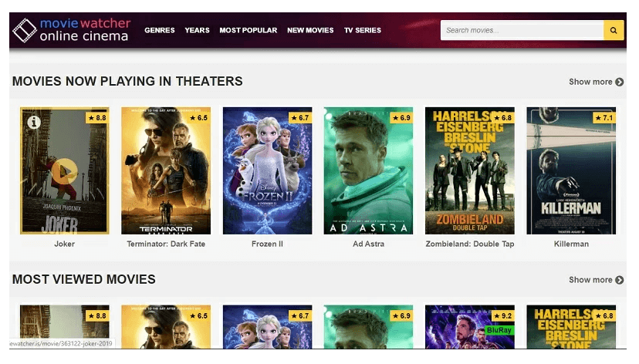Go to New Movies

[x=310, y=30]
